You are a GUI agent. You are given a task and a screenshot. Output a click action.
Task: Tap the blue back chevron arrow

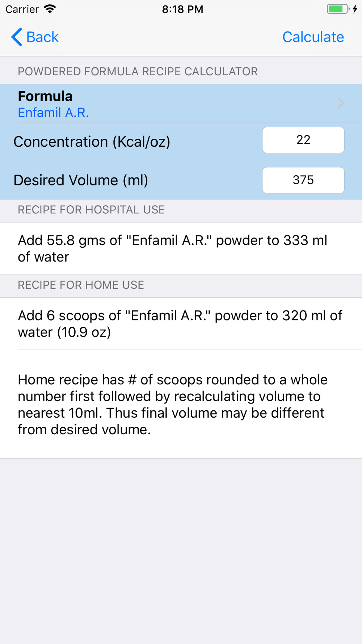pyautogui.click(x=17, y=37)
